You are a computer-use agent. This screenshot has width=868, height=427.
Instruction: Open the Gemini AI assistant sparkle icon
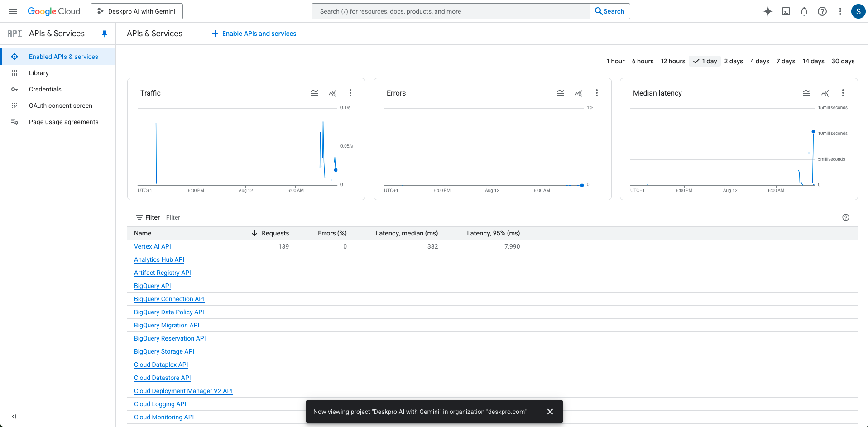click(767, 11)
